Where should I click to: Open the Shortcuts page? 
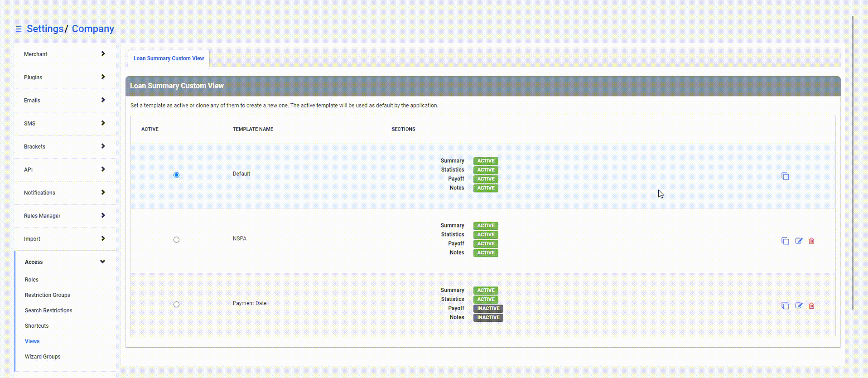pos(37,326)
